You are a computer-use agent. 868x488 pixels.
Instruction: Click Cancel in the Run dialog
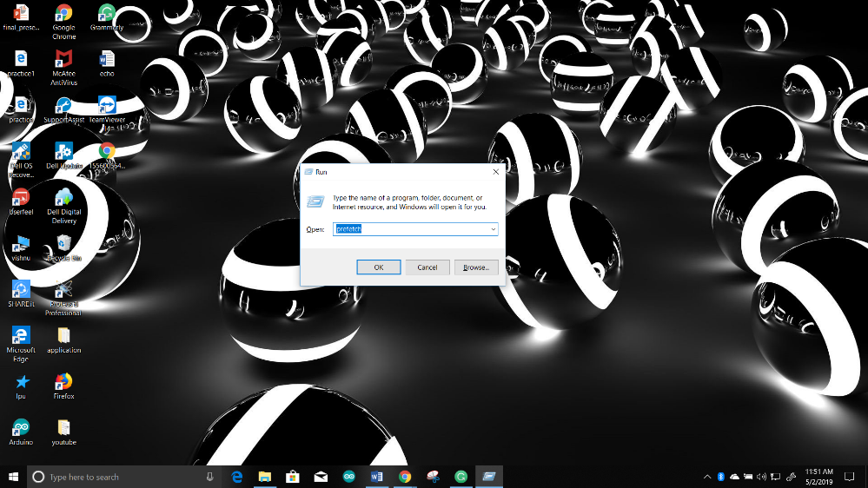(x=427, y=267)
